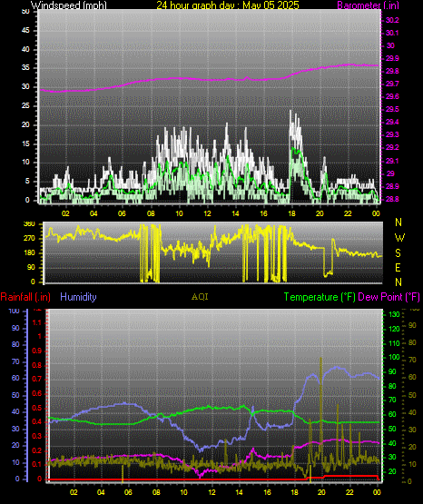Click rainfall axis value 0.3

[37, 436]
